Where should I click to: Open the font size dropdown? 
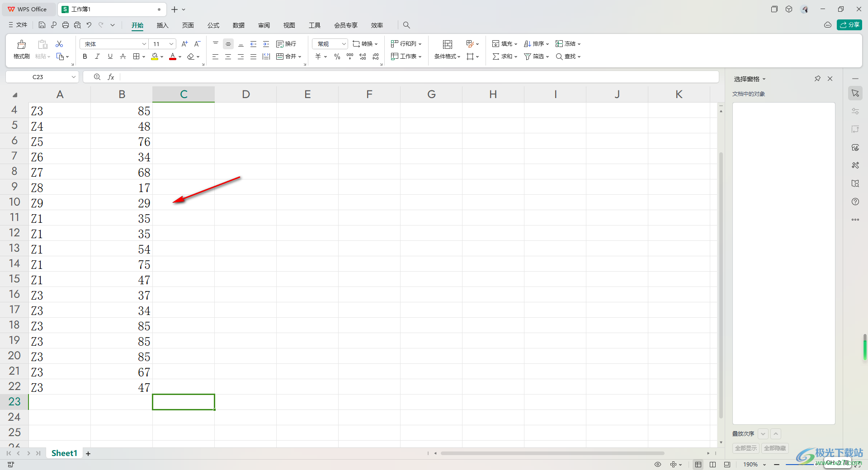pos(171,44)
